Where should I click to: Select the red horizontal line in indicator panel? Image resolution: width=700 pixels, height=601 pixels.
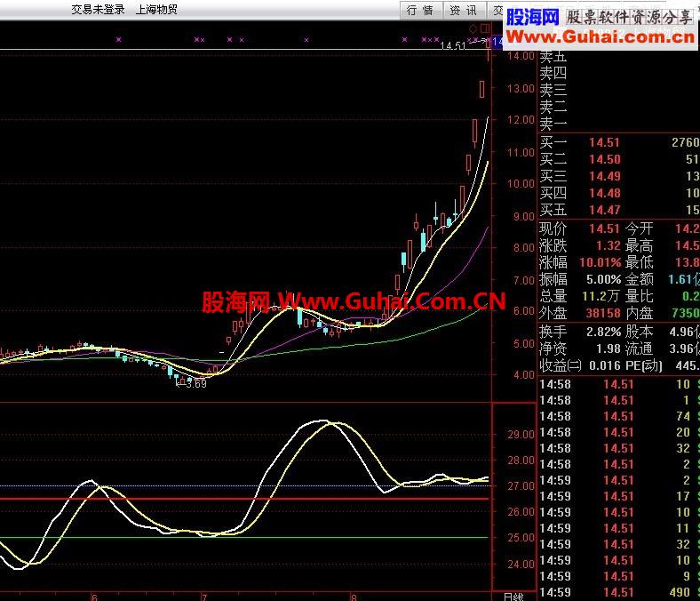point(244,499)
